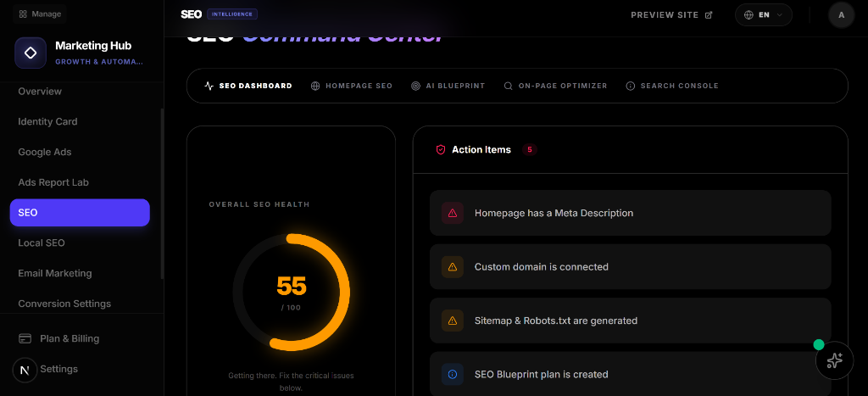Screen dimensions: 868x396
Task: Click the Manage button
Action: 39,14
